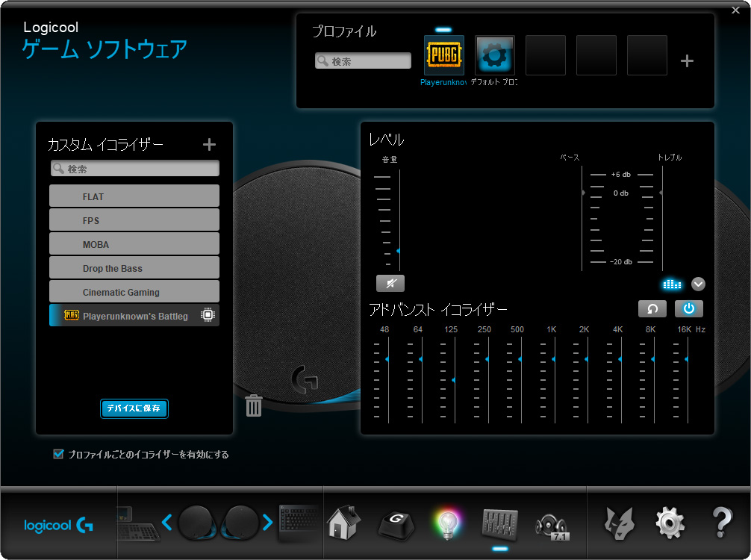Click the on-device memory chip icon

pyautogui.click(x=208, y=315)
